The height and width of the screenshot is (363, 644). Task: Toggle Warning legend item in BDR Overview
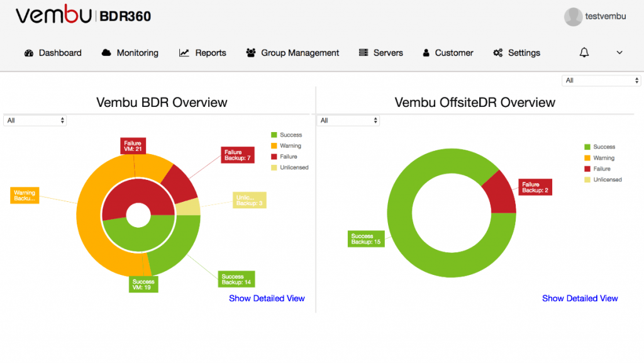click(291, 146)
